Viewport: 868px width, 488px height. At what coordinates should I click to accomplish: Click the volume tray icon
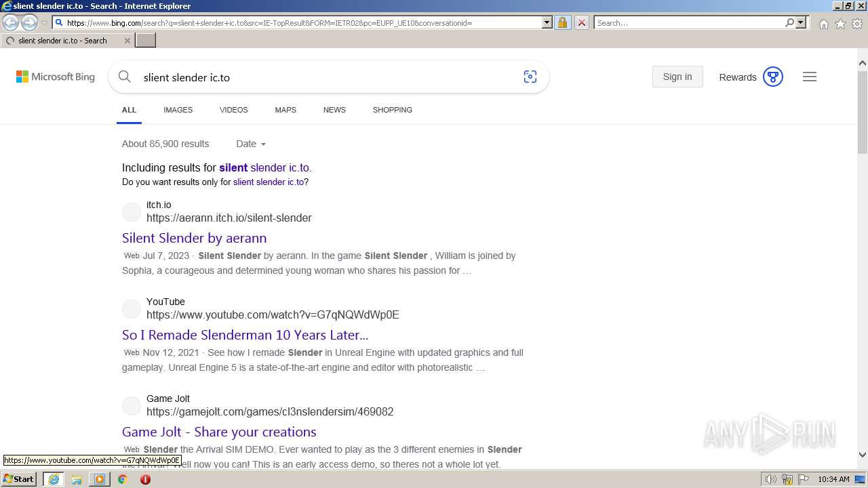pyautogui.click(x=771, y=479)
